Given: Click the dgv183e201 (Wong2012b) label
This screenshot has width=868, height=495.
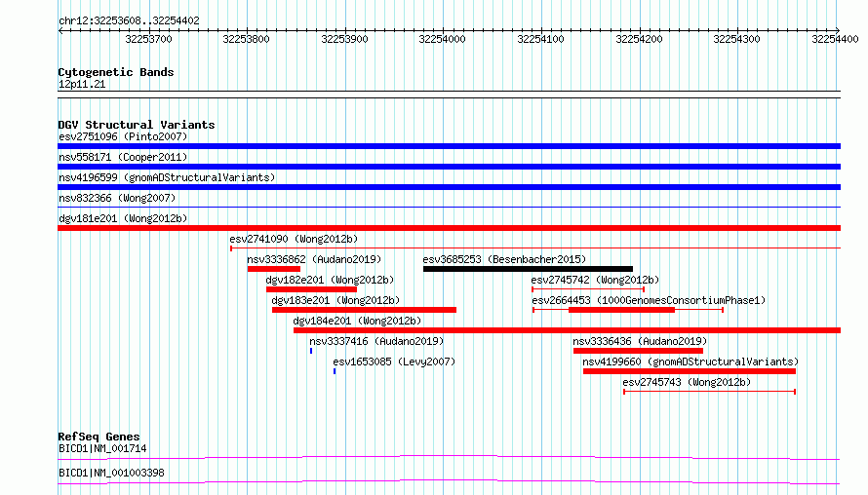Looking at the screenshot, I should click(335, 300).
